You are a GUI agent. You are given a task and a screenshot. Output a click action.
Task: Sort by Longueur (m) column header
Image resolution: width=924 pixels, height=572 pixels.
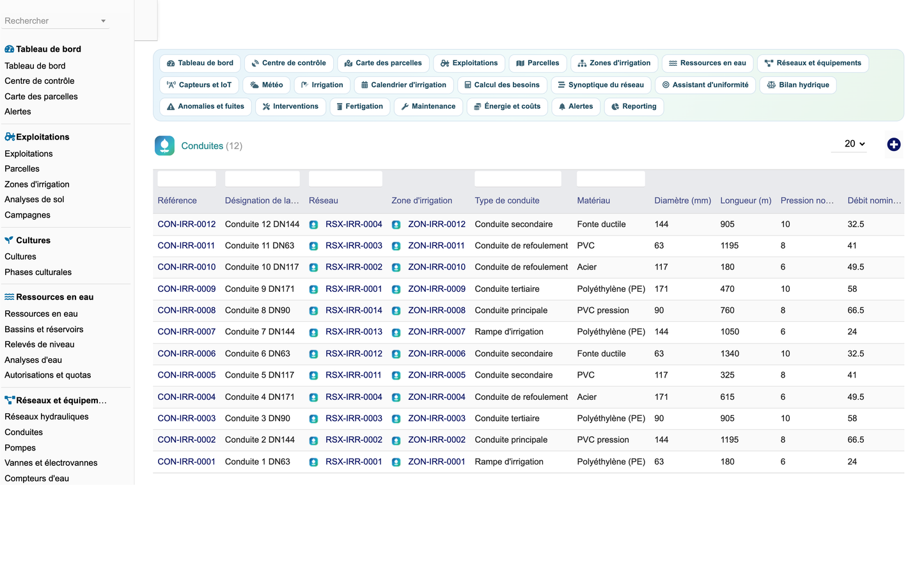746,201
